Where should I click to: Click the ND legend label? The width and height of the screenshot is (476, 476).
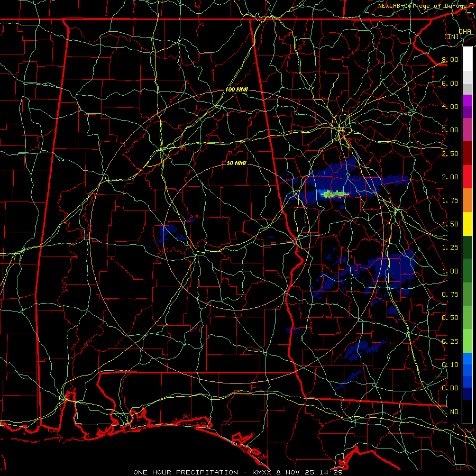tap(454, 412)
